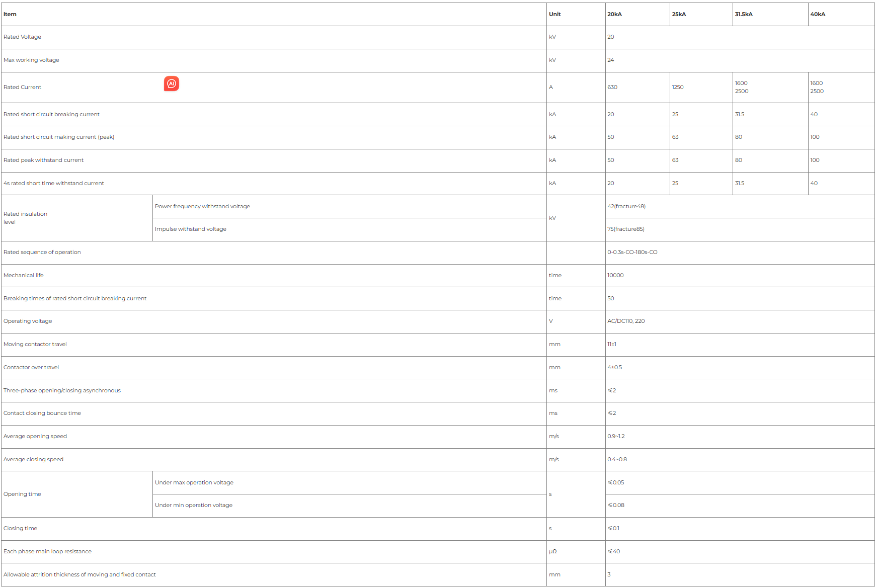Screen dimensions: 877x588
Task: Click the red AI assistant icon
Action: [172, 83]
